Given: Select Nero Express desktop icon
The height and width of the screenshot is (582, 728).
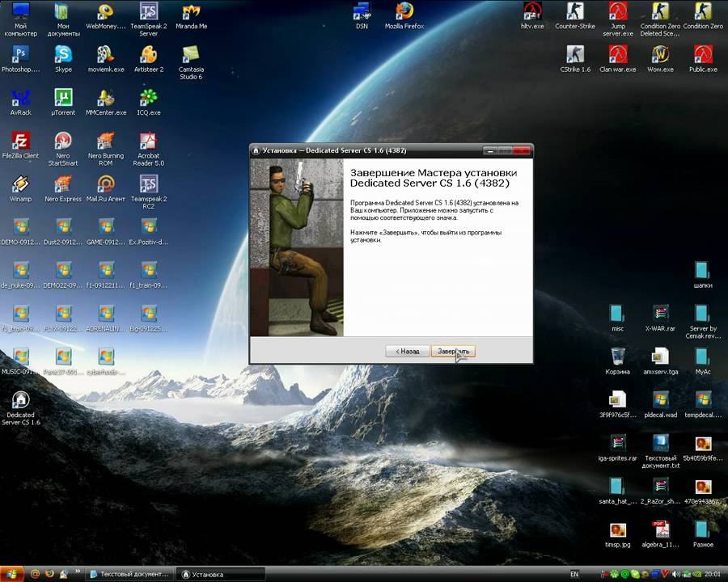Looking at the screenshot, I should point(63,189).
